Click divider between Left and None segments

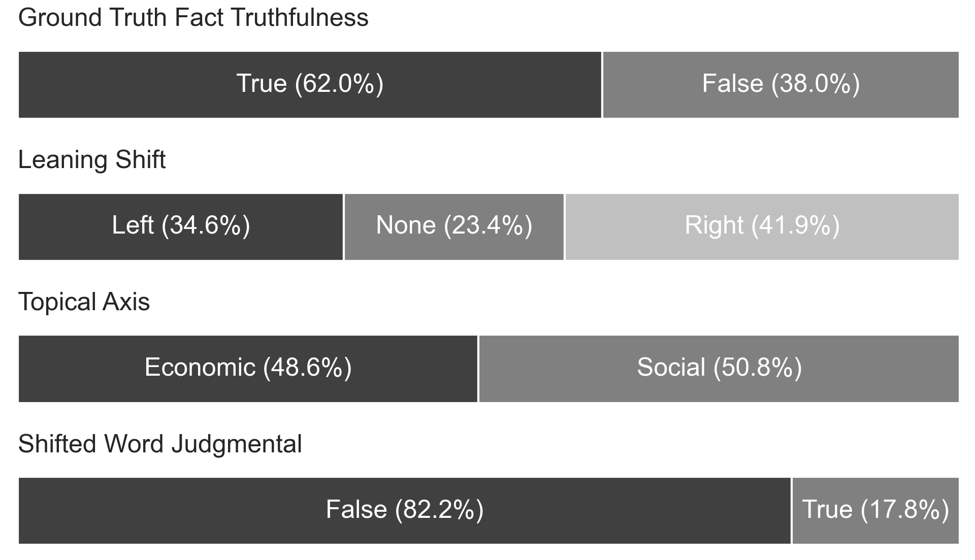(x=344, y=226)
